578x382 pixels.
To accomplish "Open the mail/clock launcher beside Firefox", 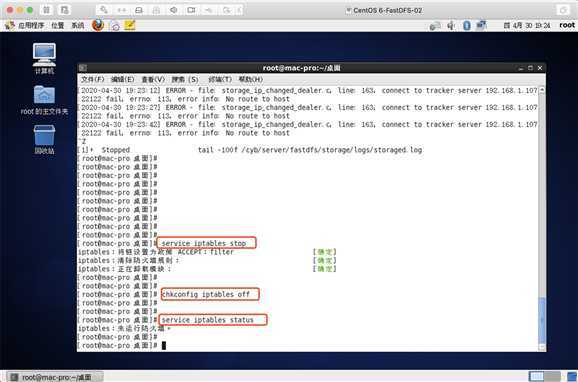I will click(x=115, y=25).
